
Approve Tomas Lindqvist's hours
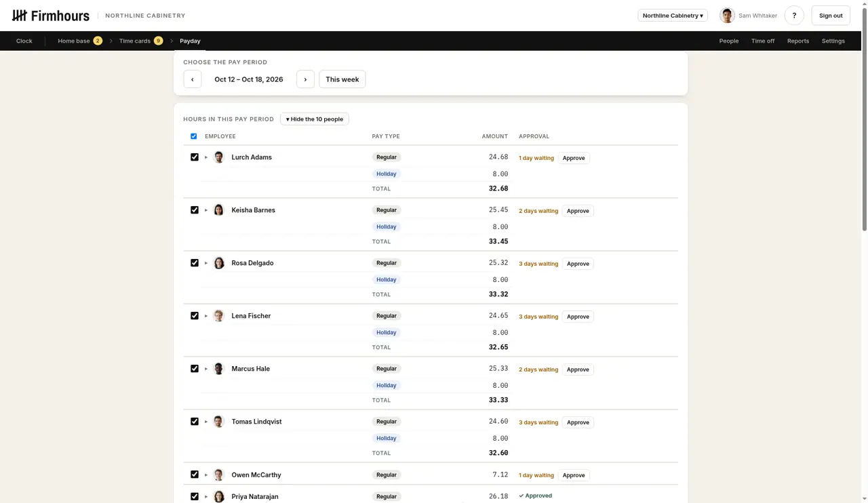(578, 422)
